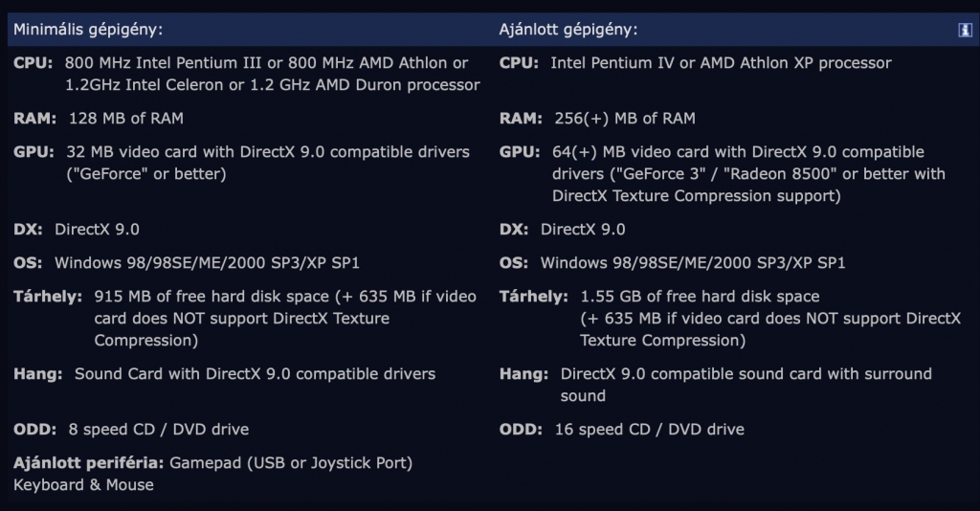Click the CPU label under minimum requirements
Screen dimensions: 980x511
(34, 63)
